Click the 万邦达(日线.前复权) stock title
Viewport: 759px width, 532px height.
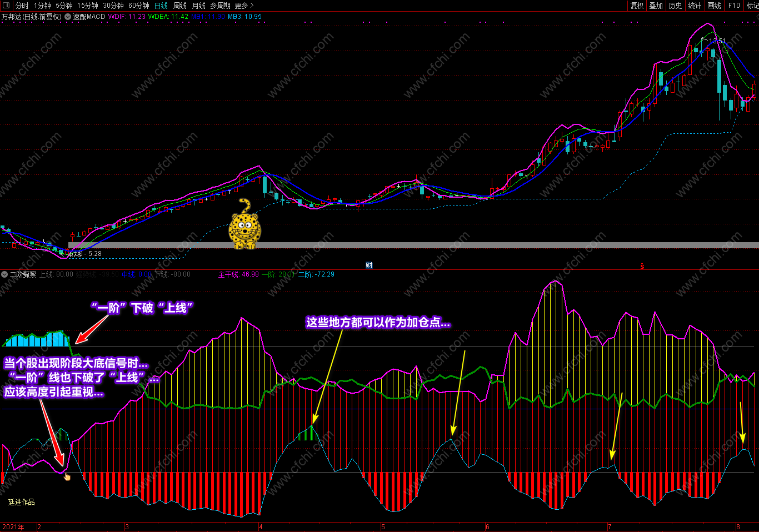click(x=31, y=17)
